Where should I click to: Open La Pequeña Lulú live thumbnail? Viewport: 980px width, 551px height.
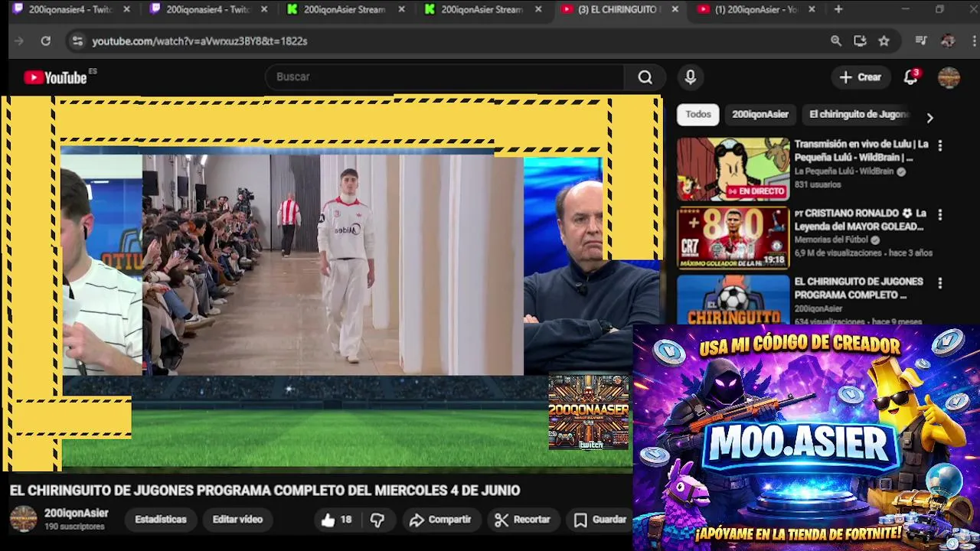[733, 169]
